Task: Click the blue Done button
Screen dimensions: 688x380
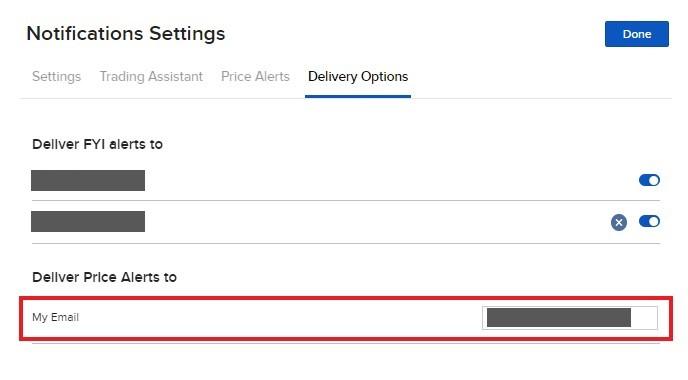Action: (637, 34)
